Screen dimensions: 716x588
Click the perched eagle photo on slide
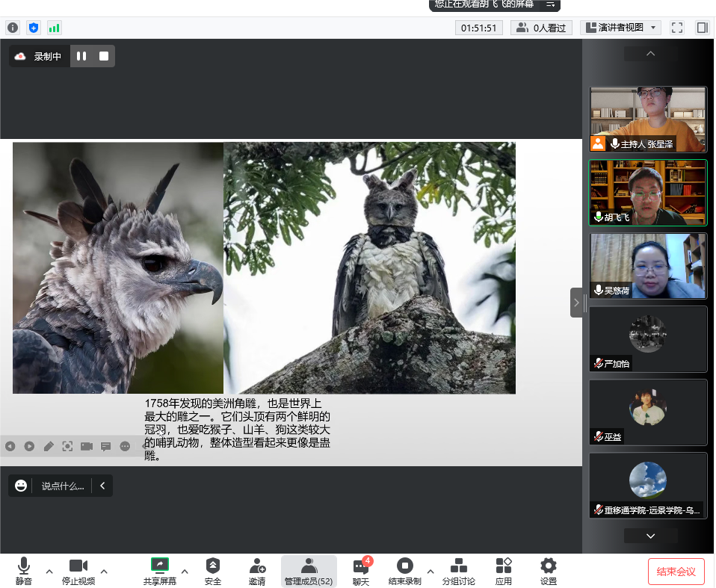click(x=369, y=268)
